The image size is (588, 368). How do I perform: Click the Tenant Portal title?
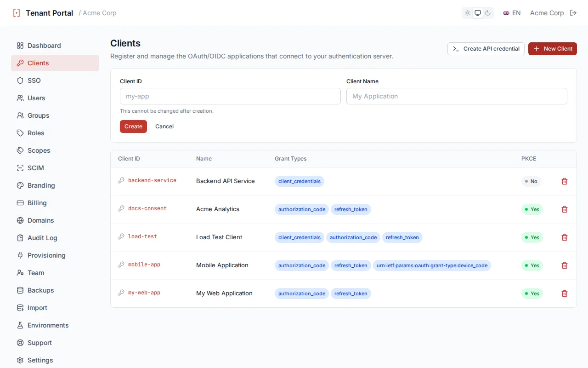pos(50,13)
